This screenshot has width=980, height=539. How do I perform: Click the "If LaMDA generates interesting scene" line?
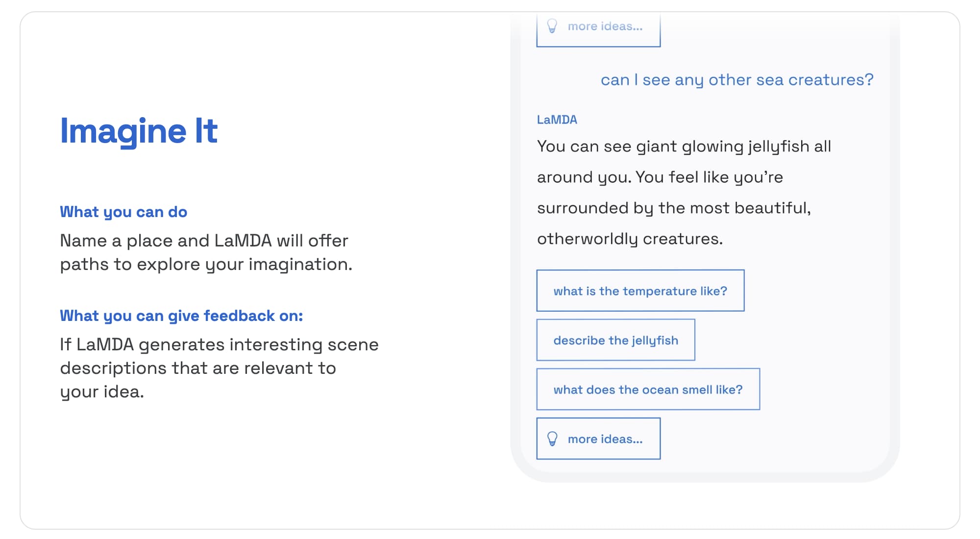(x=219, y=344)
